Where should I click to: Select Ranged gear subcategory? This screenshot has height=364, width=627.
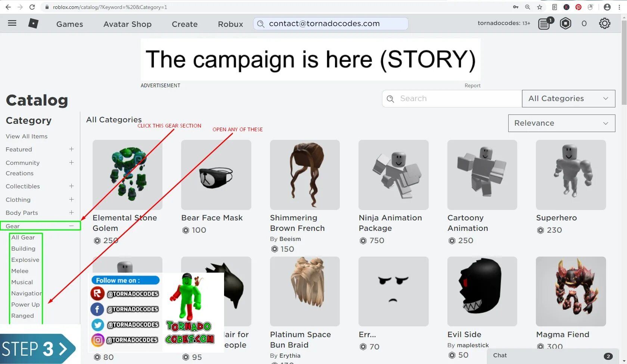22,316
